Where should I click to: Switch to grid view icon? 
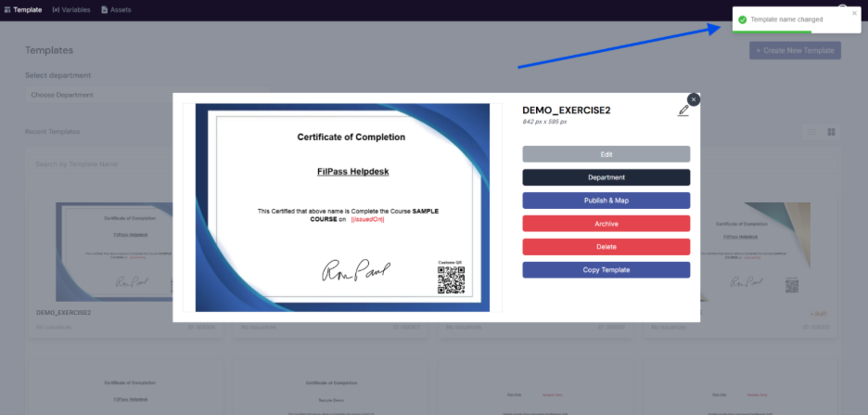coord(831,132)
